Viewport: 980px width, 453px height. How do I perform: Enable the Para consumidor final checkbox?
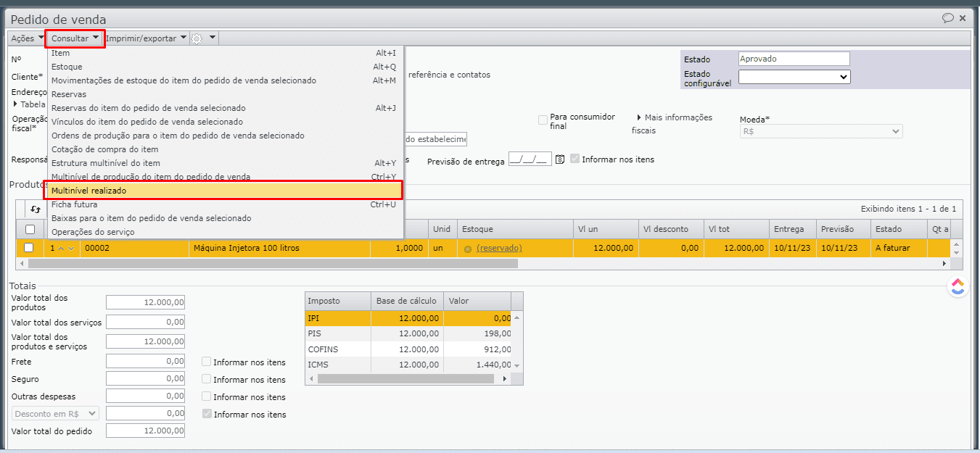[x=543, y=120]
